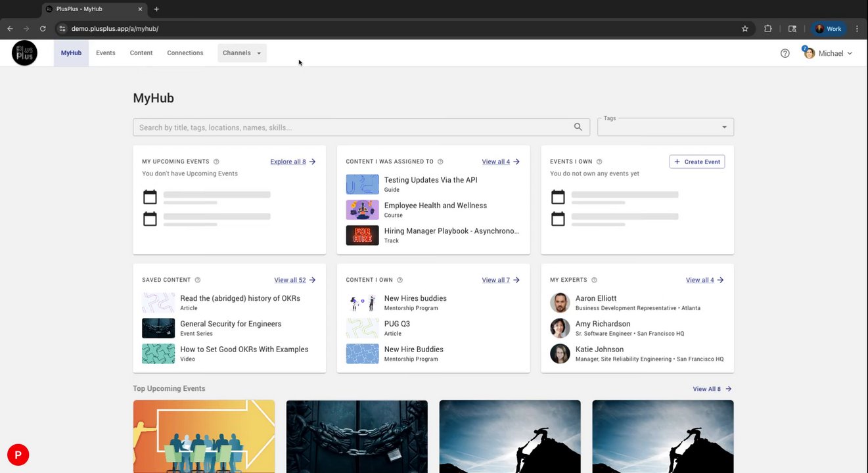868x473 pixels.
Task: Open the Content tab
Action: point(141,53)
